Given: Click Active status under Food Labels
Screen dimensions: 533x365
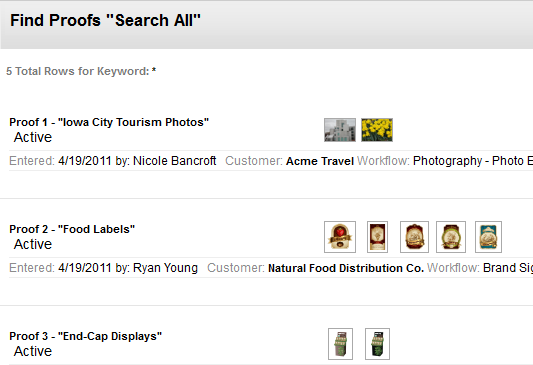Looking at the screenshot, I should (33, 244).
